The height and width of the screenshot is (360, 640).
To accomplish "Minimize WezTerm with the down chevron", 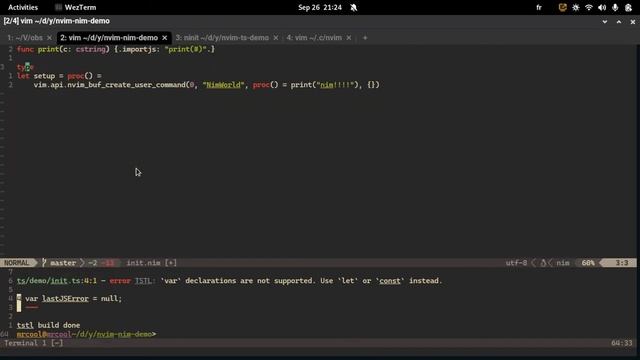I will click(604, 22).
